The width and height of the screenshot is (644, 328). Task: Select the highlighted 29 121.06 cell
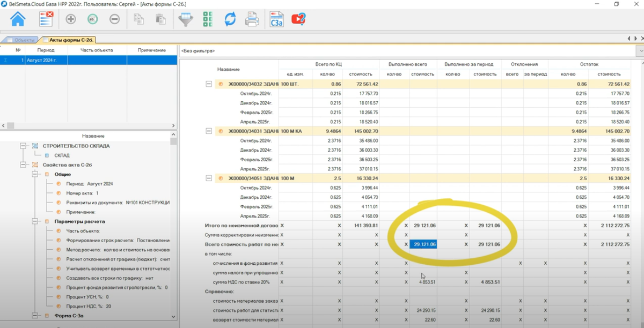coord(423,244)
